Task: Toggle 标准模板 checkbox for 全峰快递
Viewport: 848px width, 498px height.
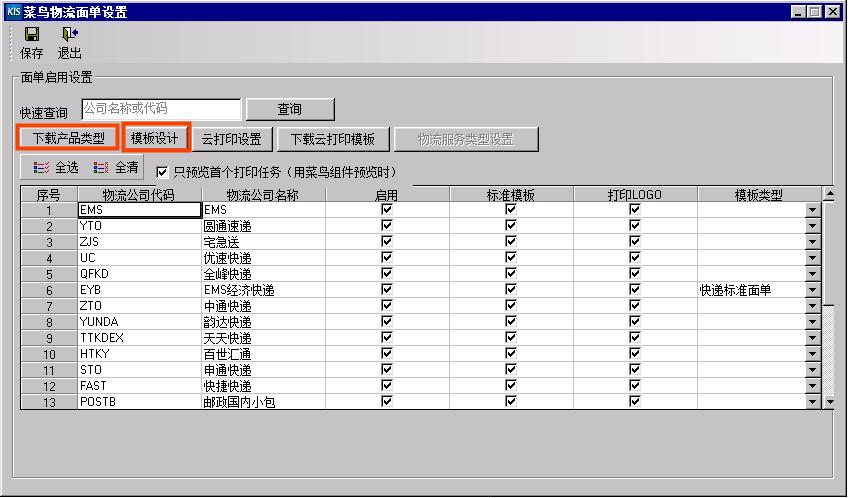Action: (x=511, y=273)
